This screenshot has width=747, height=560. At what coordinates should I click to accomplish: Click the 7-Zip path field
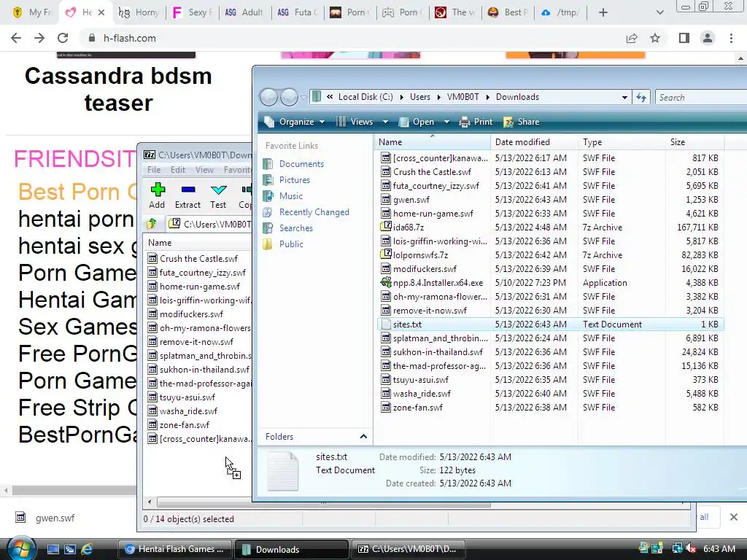pyautogui.click(x=209, y=224)
